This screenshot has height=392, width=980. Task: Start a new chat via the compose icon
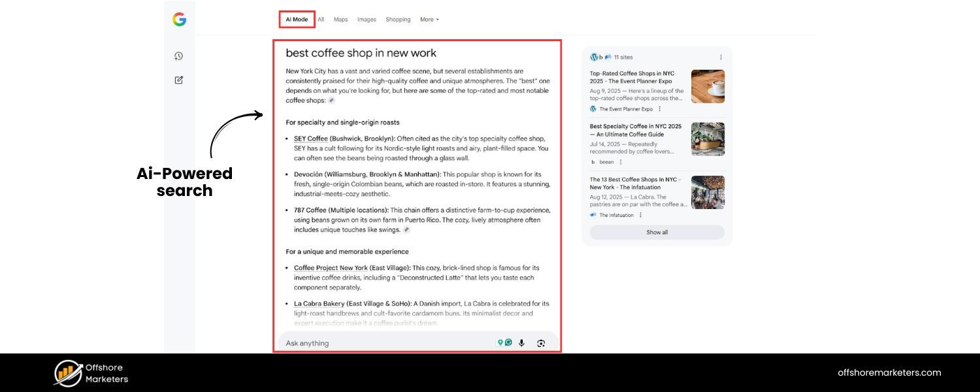[x=178, y=80]
